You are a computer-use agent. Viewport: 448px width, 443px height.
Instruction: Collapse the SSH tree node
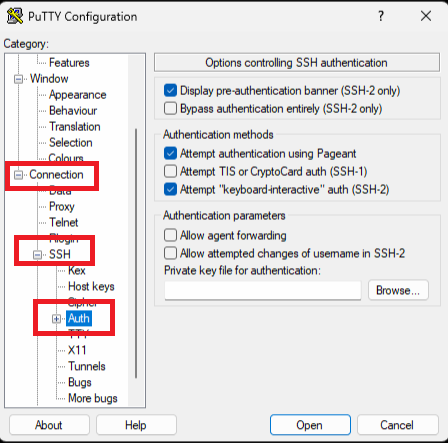pyautogui.click(x=37, y=255)
